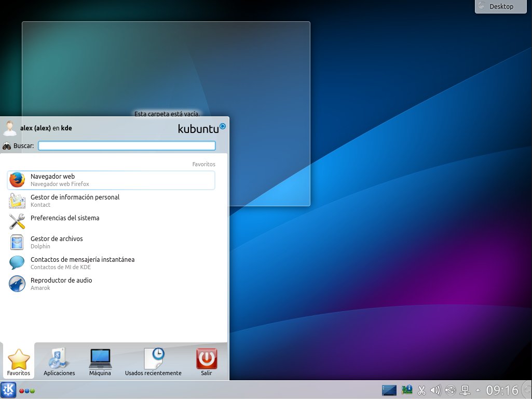The width and height of the screenshot is (532, 399).
Task: Click 'Preferencias del sistema' entry text
Action: [65, 218]
